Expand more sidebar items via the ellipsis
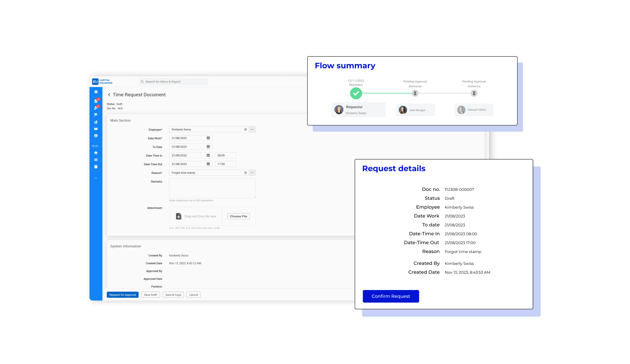The height and width of the screenshot is (364, 630). click(x=96, y=178)
